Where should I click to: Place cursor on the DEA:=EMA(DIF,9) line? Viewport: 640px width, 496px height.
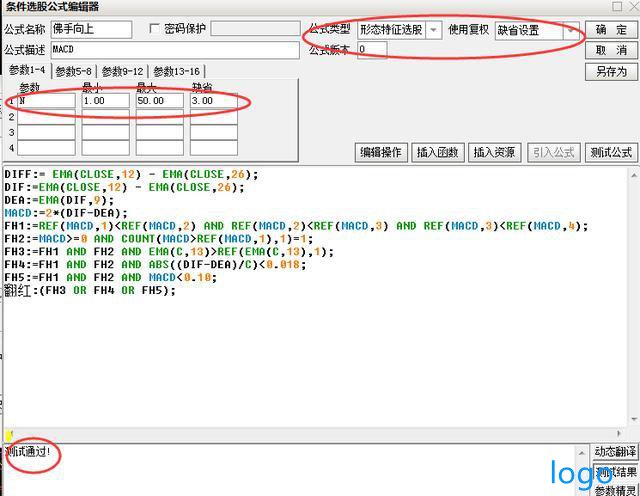point(59,200)
